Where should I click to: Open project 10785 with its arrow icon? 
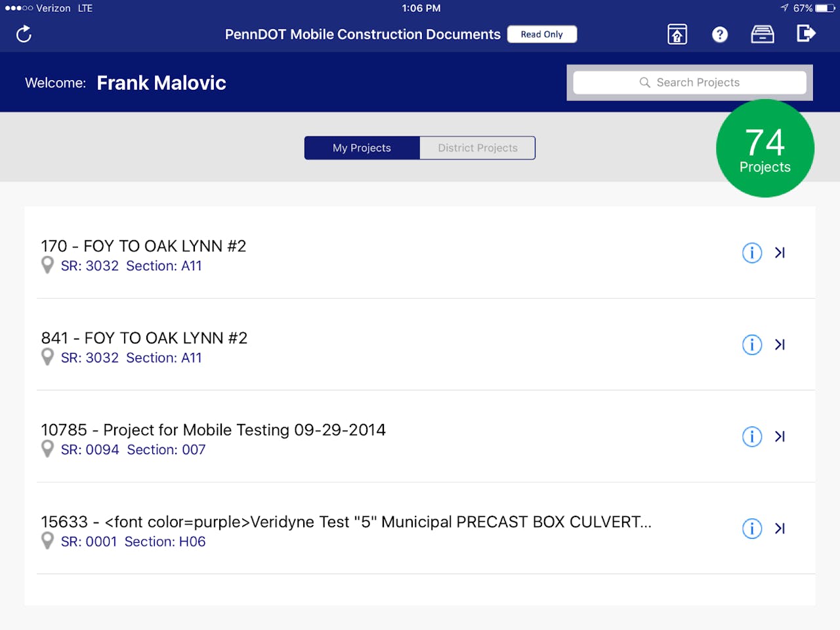point(780,436)
